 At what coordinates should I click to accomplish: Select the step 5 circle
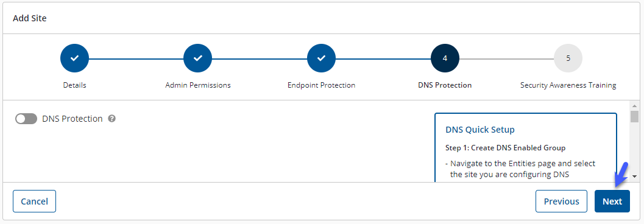[568, 58]
